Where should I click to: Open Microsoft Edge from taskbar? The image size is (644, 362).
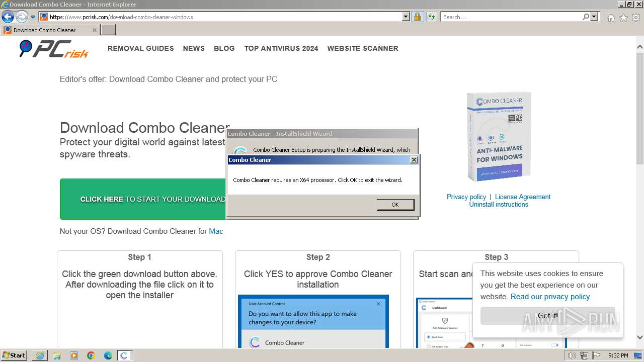click(108, 355)
